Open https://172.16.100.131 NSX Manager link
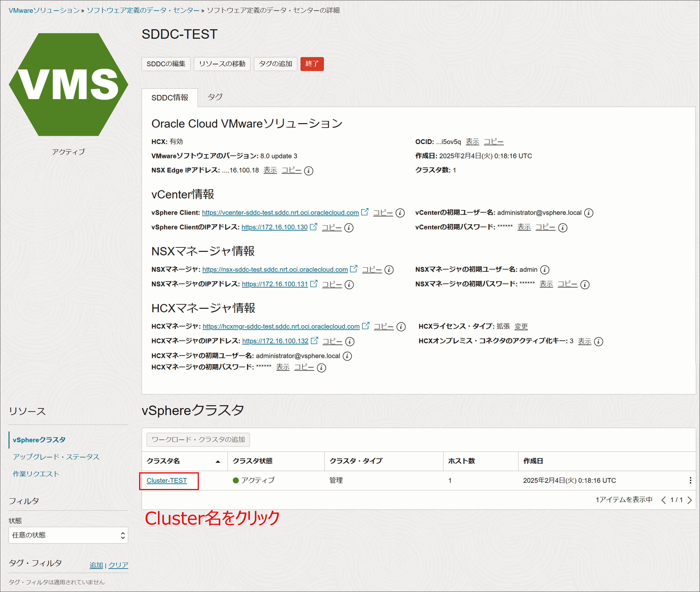The image size is (700, 592). [275, 284]
